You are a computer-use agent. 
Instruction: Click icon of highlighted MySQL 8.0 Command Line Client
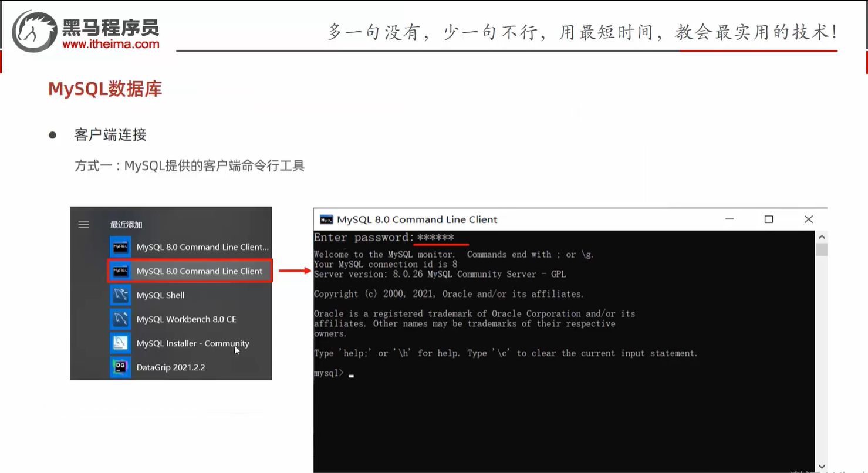[120, 271]
